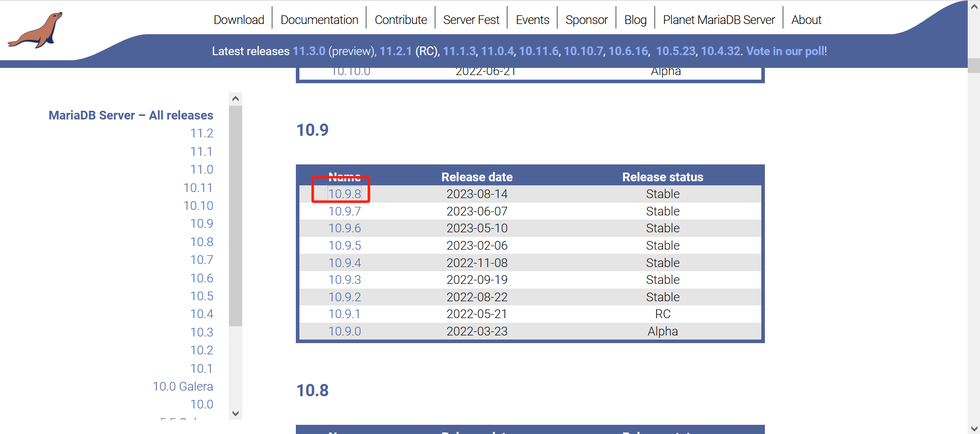Viewport: 980px width, 434px height.
Task: Click the MariaDB sea lion logo
Action: 35,30
